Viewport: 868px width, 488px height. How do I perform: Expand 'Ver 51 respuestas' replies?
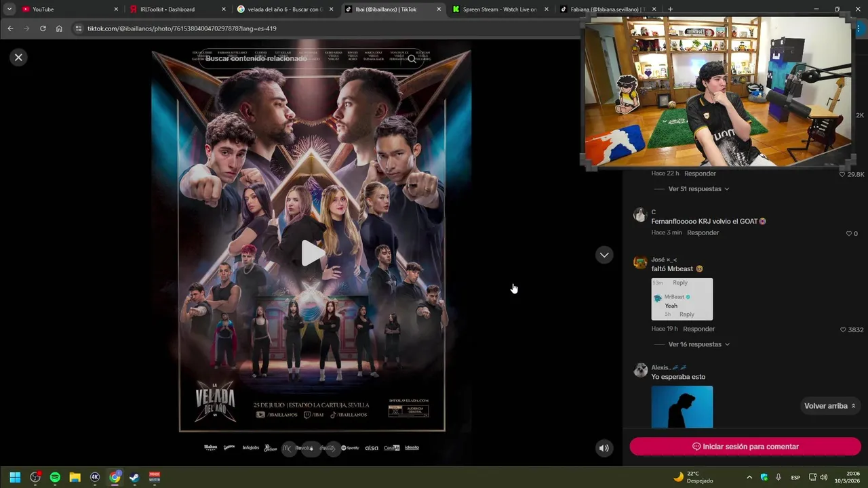(698, 189)
